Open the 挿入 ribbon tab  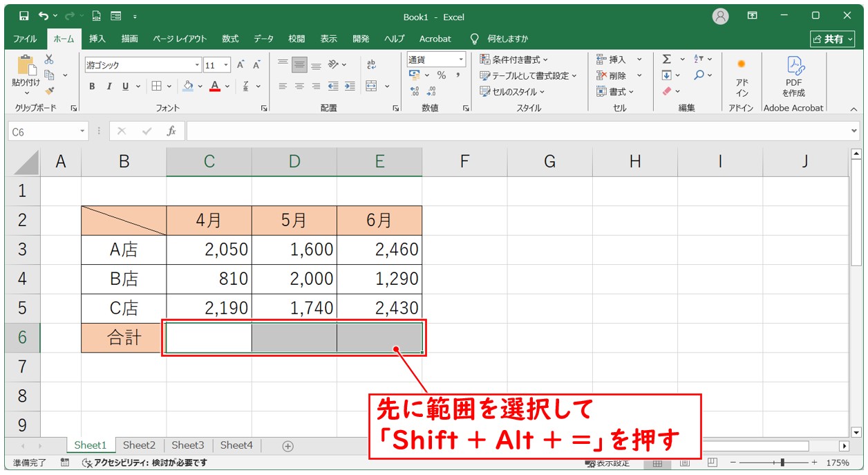tap(97, 39)
